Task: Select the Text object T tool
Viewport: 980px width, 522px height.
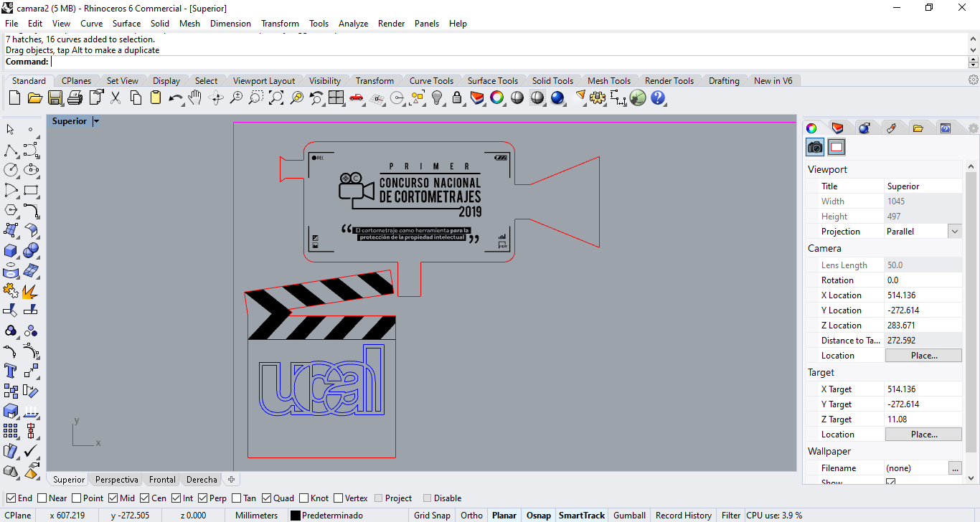Action: pyautogui.click(x=11, y=371)
